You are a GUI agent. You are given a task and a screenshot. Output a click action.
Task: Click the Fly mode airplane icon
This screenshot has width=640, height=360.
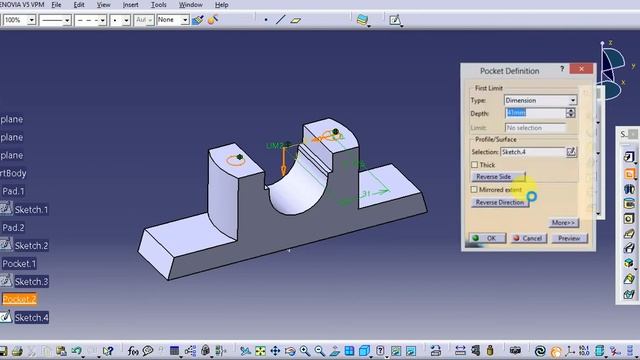pyautogui.click(x=245, y=351)
